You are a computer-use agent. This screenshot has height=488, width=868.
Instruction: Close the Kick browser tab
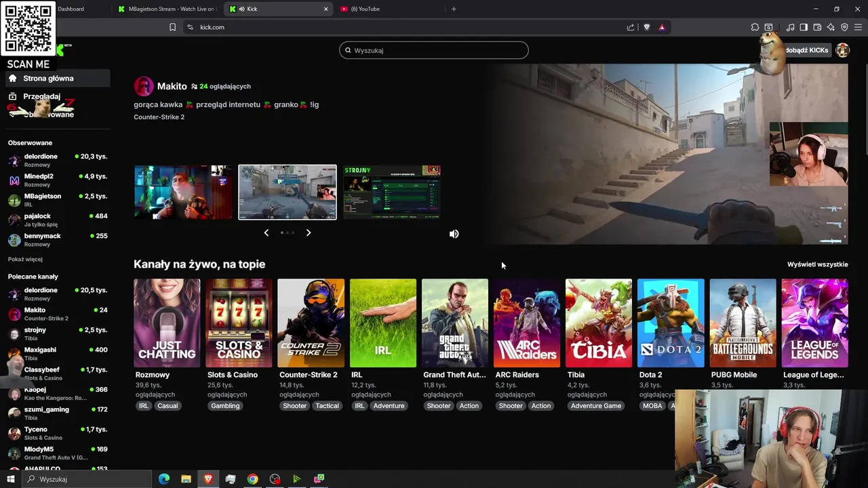click(x=325, y=9)
